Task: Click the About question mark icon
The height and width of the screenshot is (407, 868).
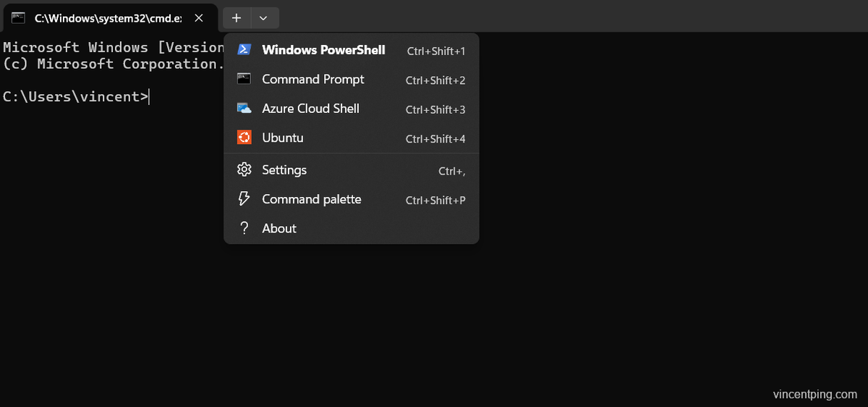Action: [x=244, y=228]
